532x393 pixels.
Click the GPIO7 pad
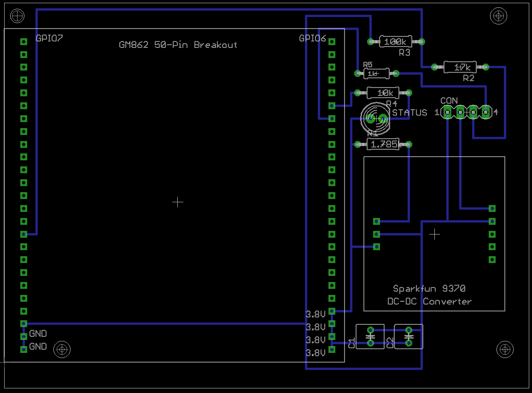click(x=23, y=41)
